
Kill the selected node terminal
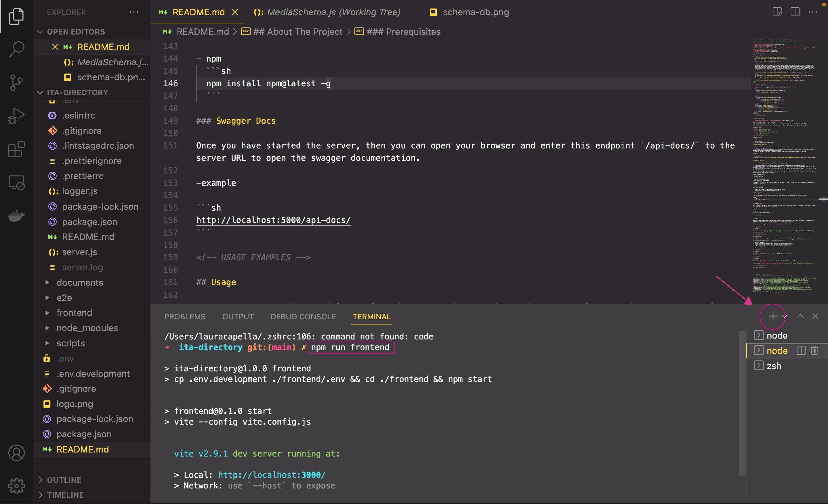pos(814,350)
